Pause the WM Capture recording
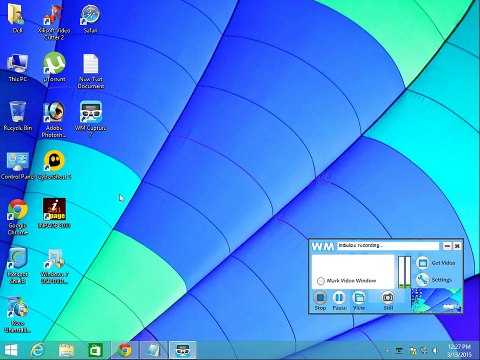 point(339,301)
